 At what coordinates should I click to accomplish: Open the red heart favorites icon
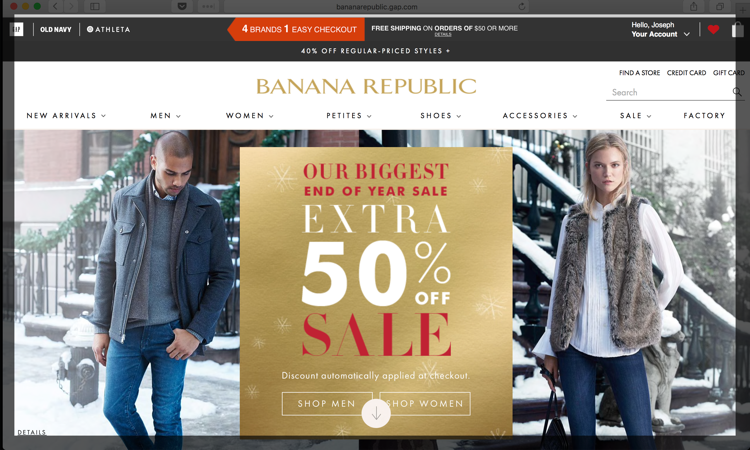713,30
